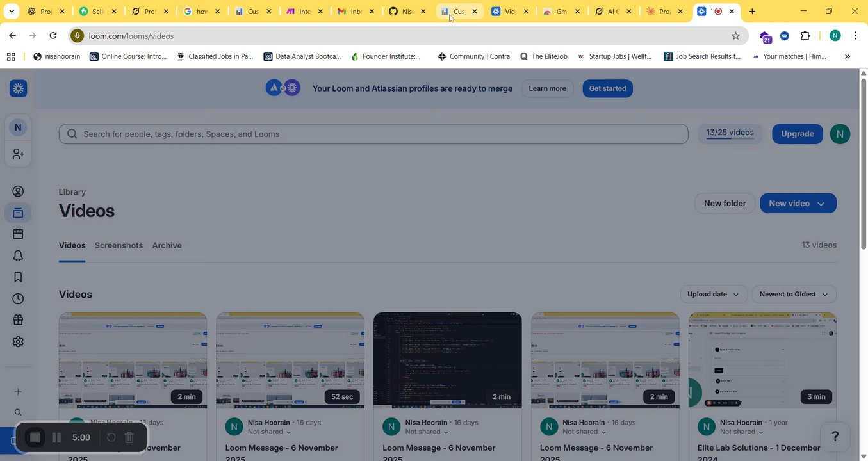Open the Chrome apps grid icon
Viewport: 868px width, 461px height.
[11, 56]
